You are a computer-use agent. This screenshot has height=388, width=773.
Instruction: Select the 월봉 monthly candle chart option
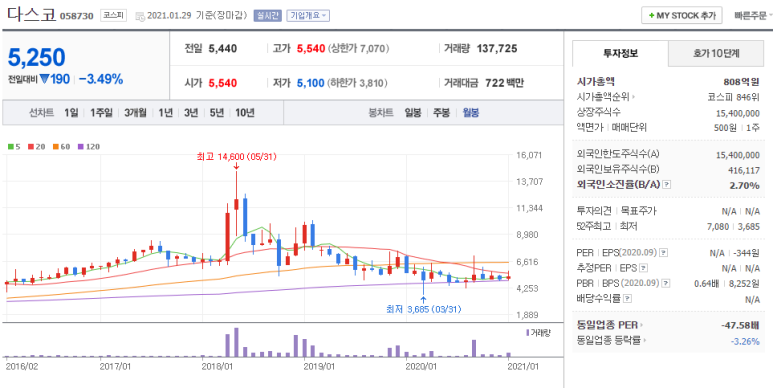pos(471,113)
